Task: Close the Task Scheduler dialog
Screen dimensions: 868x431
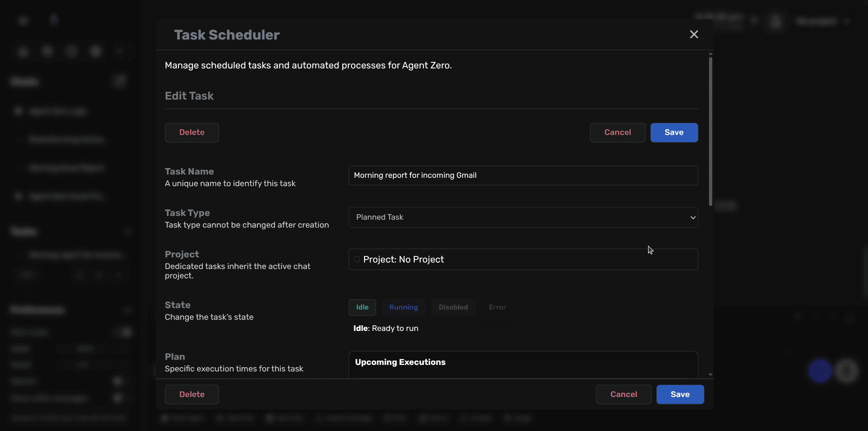Action: click(694, 34)
